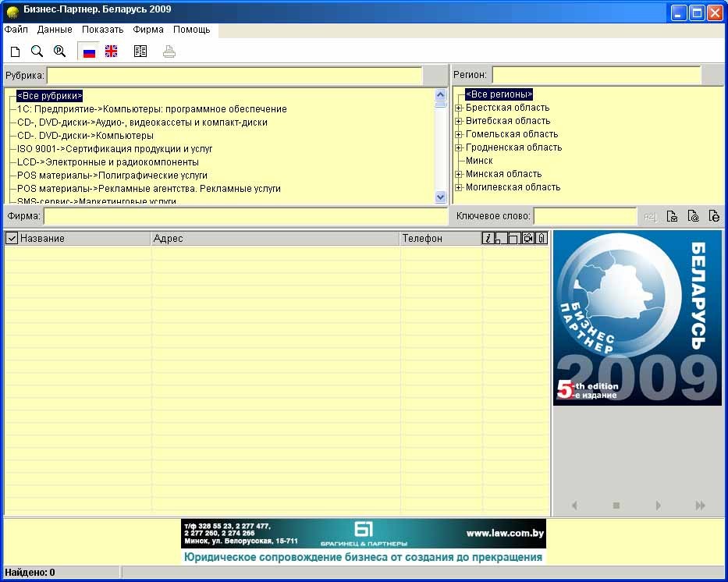
Task: Select POS материалы->Рекламные агентства rubric
Action: [148, 189]
